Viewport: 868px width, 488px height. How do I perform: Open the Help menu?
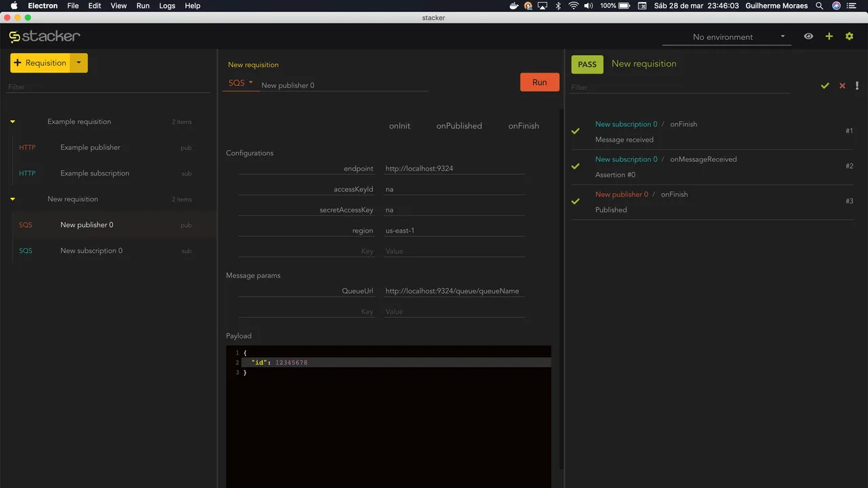[193, 5]
